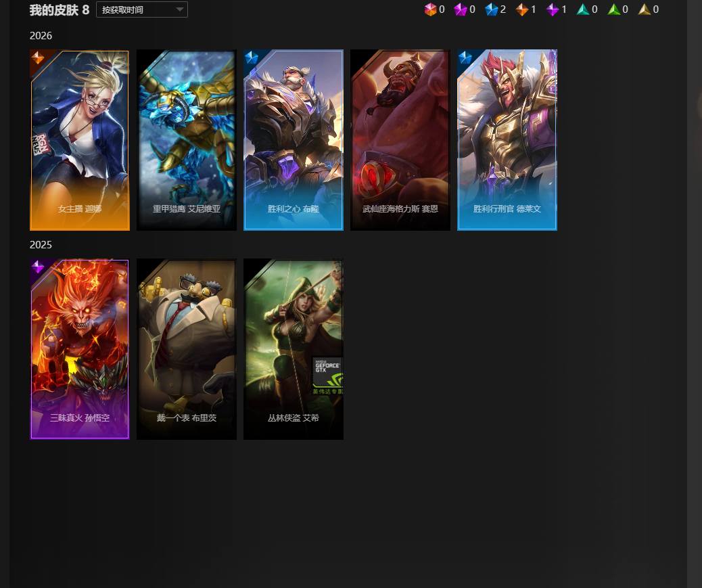The image size is (702, 588).
Task: Click the blue gem badge on 胜利行刑官 德莱文 card
Action: [x=465, y=58]
